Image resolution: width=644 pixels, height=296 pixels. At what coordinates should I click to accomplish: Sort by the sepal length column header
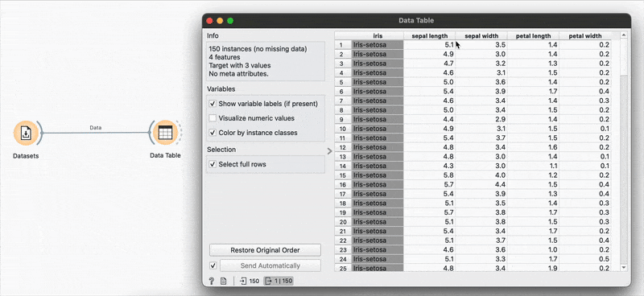coord(430,36)
